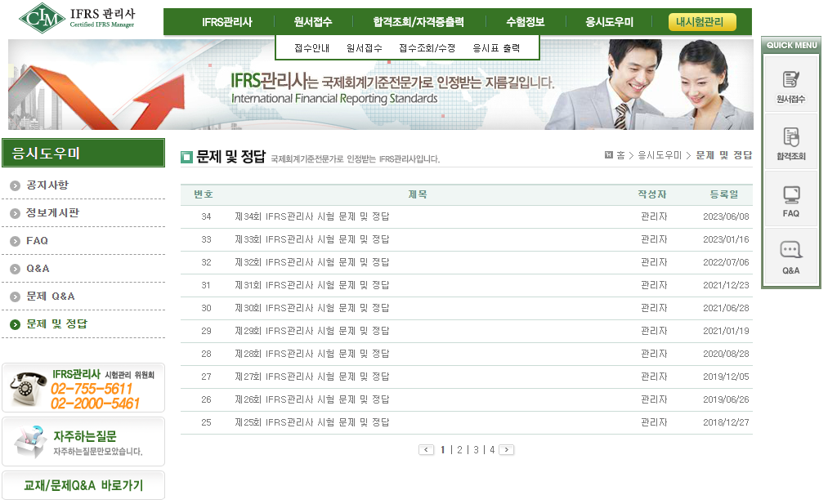Click the CIM IFRS 관리사 logo

77,18
